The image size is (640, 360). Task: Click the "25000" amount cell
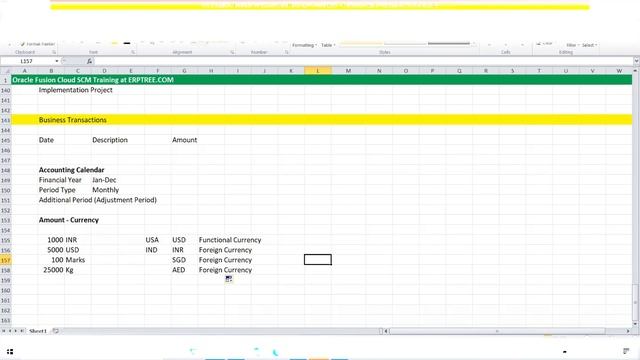[x=53, y=270]
